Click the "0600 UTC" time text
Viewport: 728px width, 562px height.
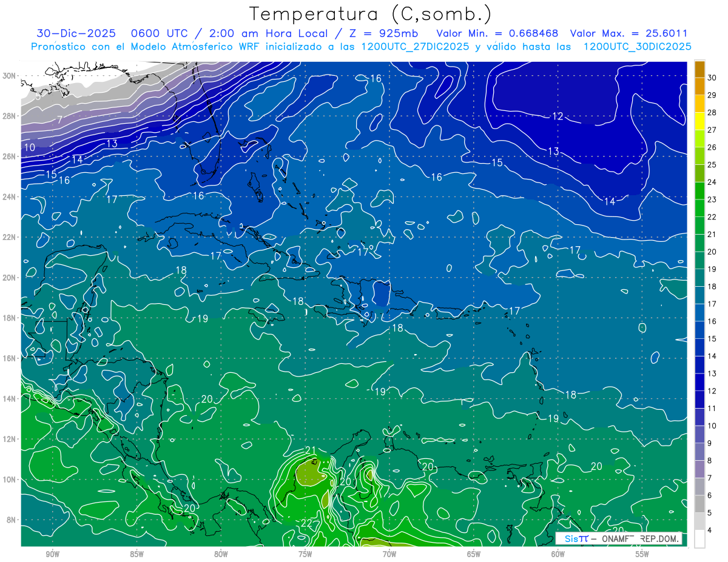coord(160,33)
